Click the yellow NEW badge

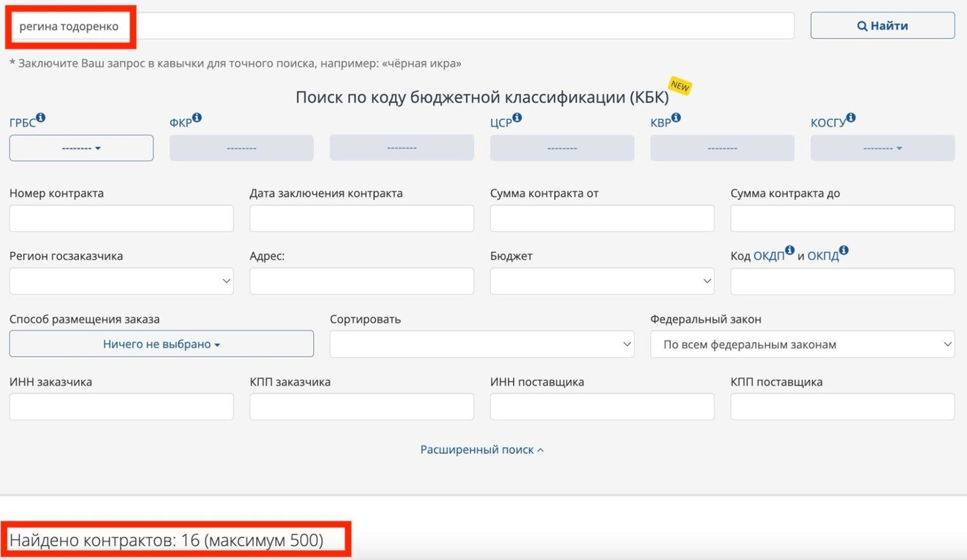point(680,86)
